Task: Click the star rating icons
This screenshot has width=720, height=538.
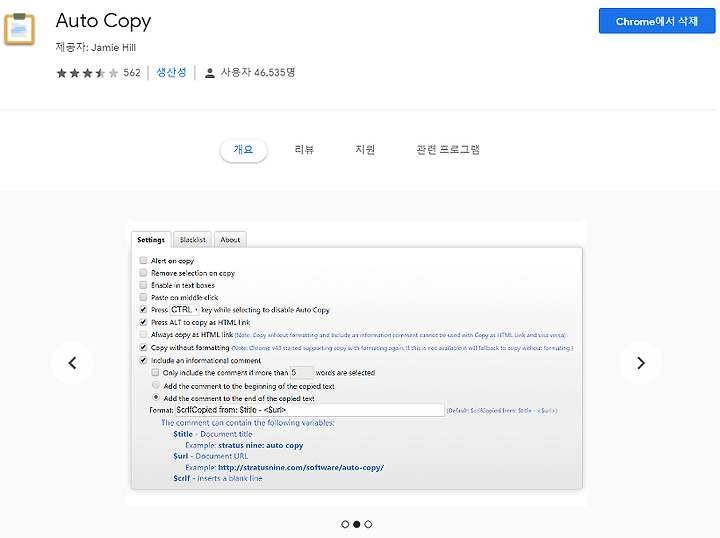Action: tap(87, 73)
